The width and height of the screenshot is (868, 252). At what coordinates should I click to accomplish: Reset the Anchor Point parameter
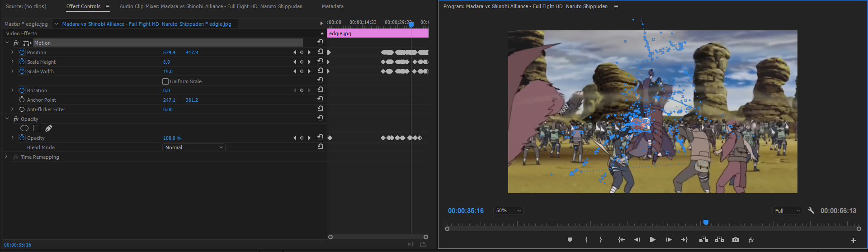tap(321, 99)
